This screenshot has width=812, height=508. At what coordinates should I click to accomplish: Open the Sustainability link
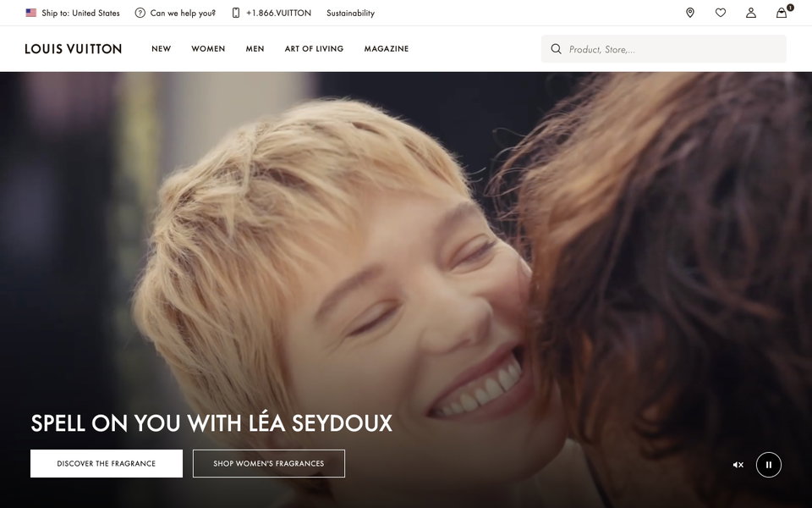(350, 13)
